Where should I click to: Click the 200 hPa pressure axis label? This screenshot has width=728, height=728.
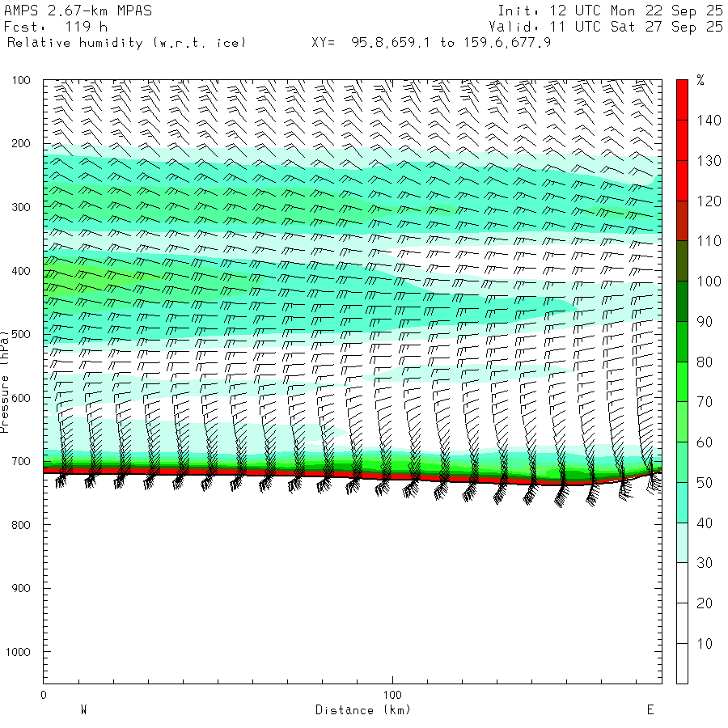[x=21, y=143]
